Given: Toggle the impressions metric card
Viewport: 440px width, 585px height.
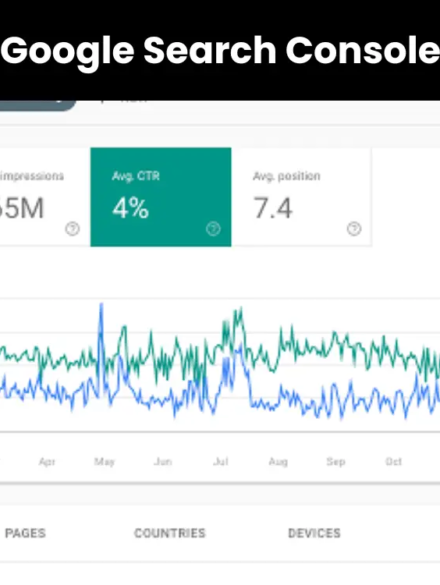Looking at the screenshot, I should click(x=45, y=197).
